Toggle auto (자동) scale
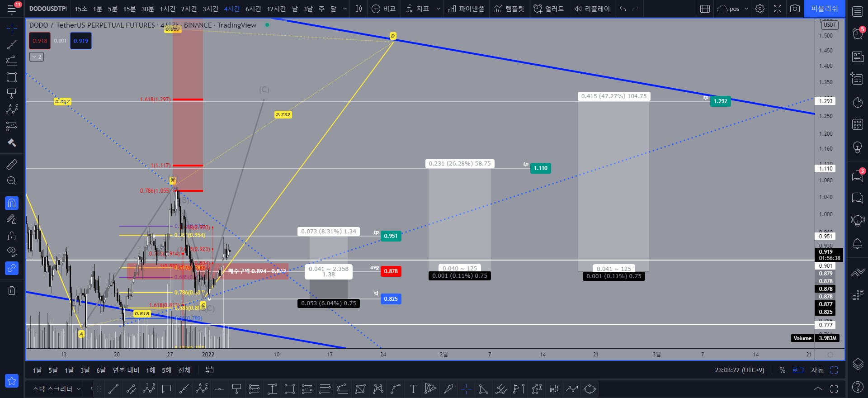The image size is (868, 398). click(x=817, y=370)
